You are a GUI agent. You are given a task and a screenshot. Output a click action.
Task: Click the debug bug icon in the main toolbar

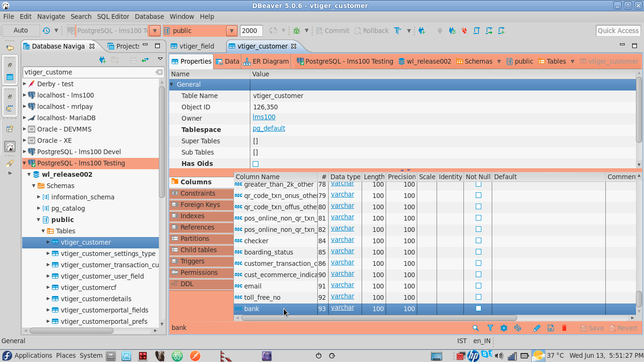[x=297, y=31]
